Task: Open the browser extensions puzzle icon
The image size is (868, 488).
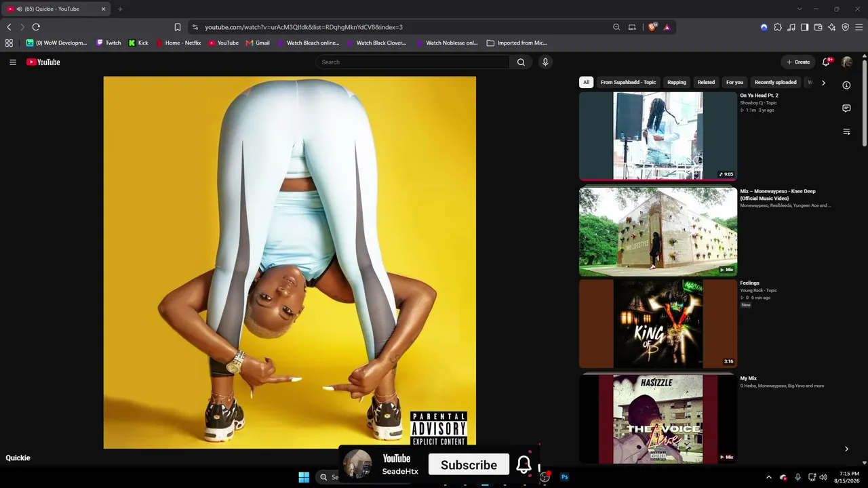Action: [x=778, y=27]
